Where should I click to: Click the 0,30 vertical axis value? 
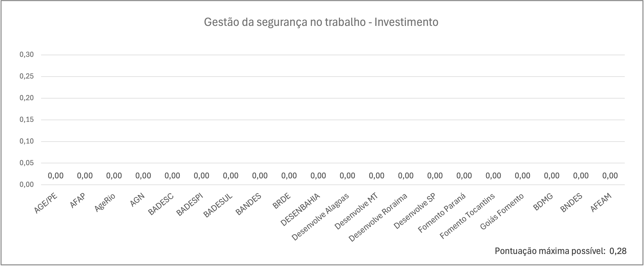[x=26, y=55]
